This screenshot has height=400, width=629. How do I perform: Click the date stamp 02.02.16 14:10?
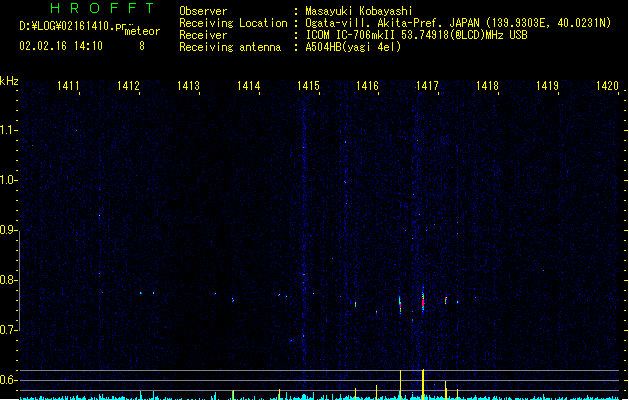[x=61, y=46]
